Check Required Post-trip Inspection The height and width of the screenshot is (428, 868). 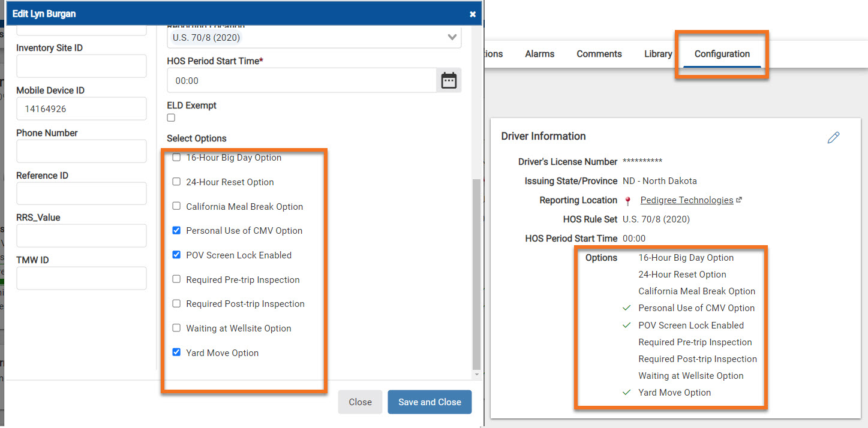pyautogui.click(x=176, y=303)
